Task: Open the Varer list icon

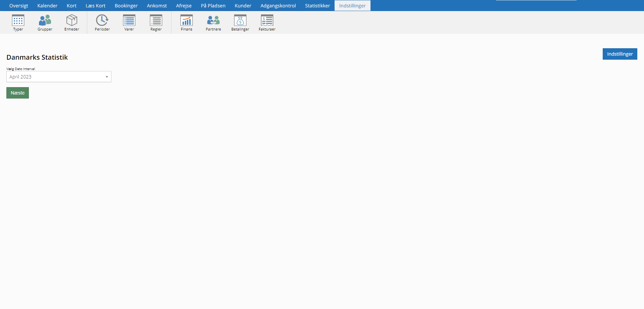Action: [x=129, y=21]
